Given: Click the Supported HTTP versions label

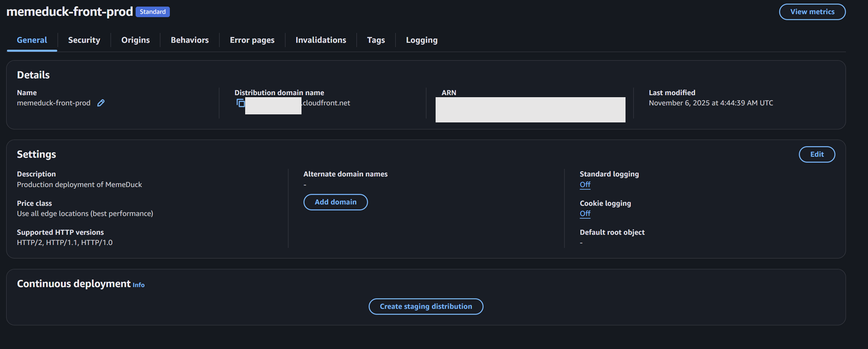Looking at the screenshot, I should tap(60, 232).
